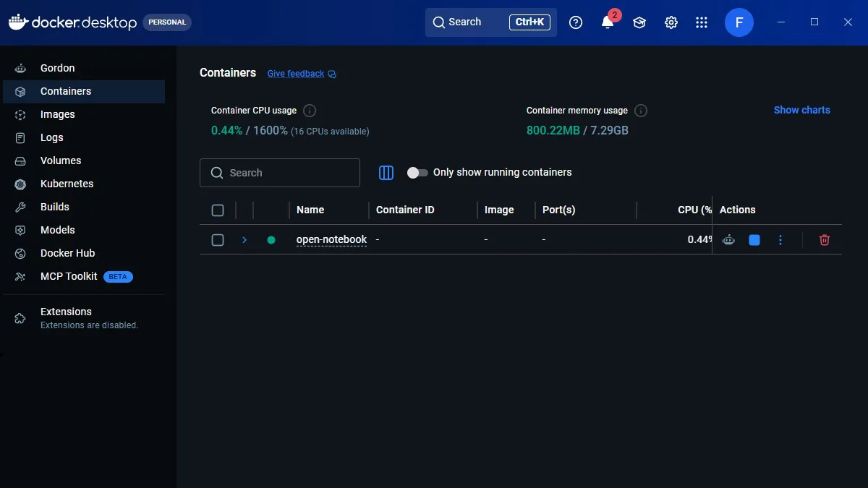Check the open-notebook row checkbox

click(x=218, y=240)
